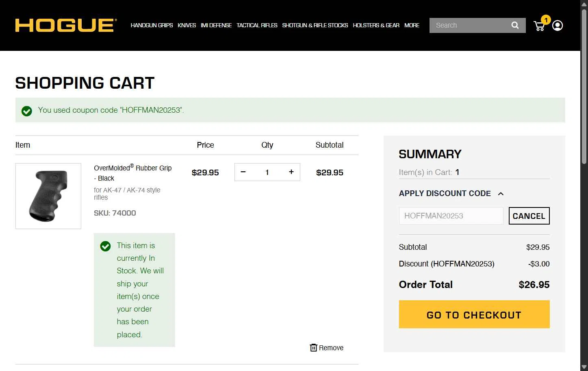Click the Go To Checkout button

pos(474,314)
